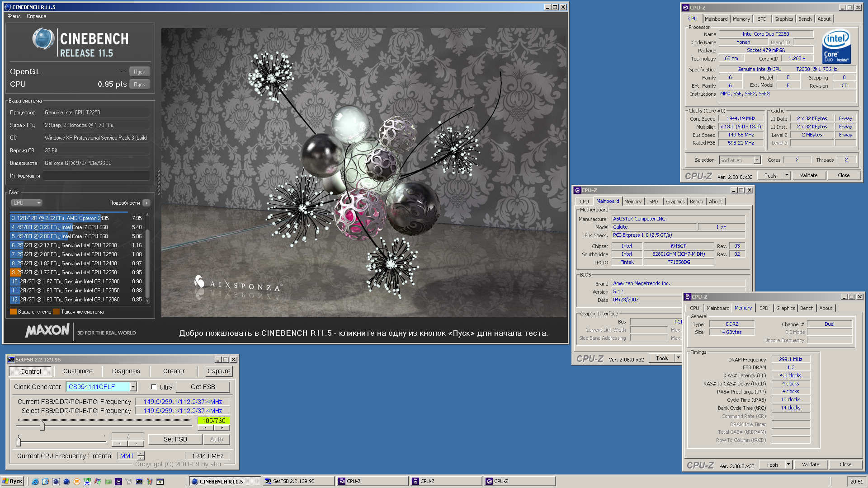Click the green 105/760 value box
This screenshot has height=488, width=868.
[213, 420]
